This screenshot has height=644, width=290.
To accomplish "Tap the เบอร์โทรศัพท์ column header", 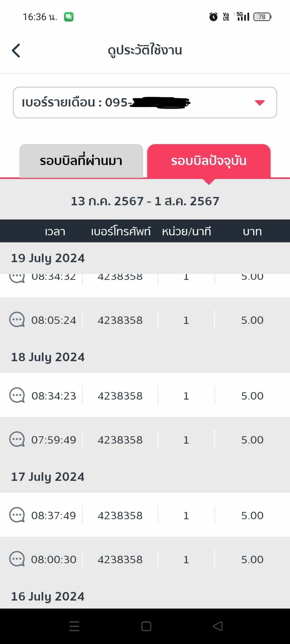I will pos(121,231).
